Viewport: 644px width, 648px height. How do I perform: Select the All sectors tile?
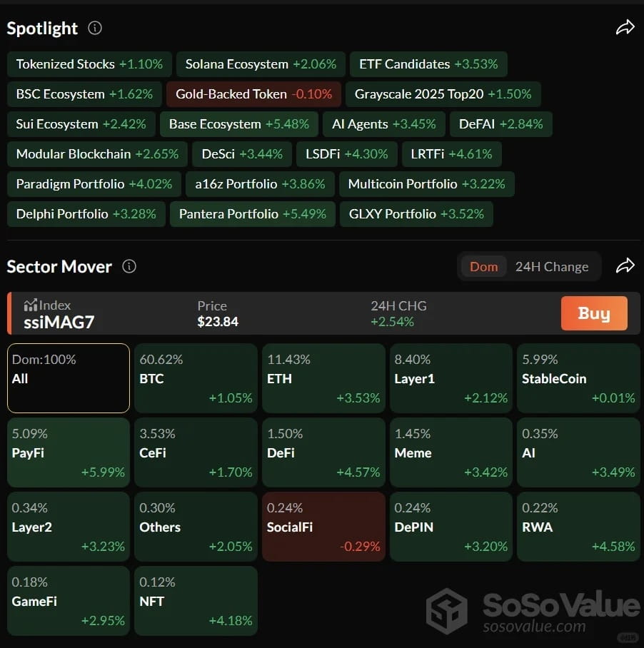coord(69,378)
